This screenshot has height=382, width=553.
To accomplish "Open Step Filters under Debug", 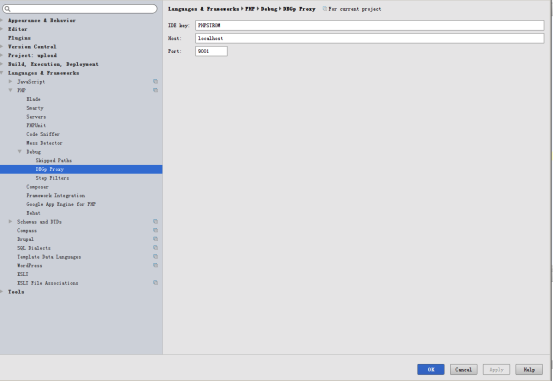I will click(x=52, y=178).
